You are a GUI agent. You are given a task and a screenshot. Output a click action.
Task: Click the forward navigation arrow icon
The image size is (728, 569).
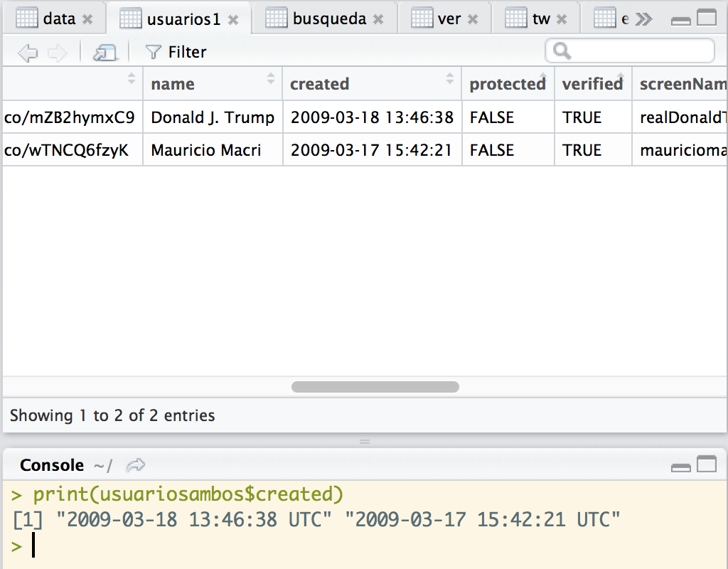(x=57, y=53)
